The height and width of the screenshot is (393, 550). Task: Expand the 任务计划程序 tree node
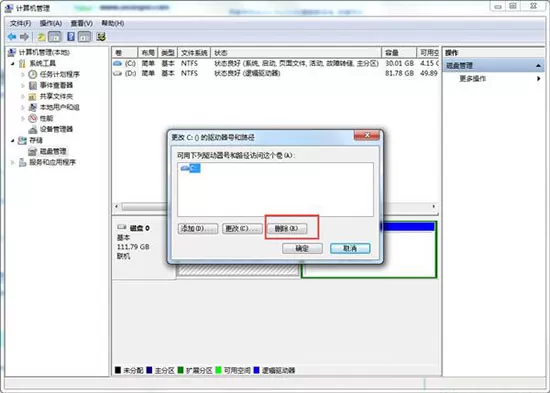coord(23,74)
